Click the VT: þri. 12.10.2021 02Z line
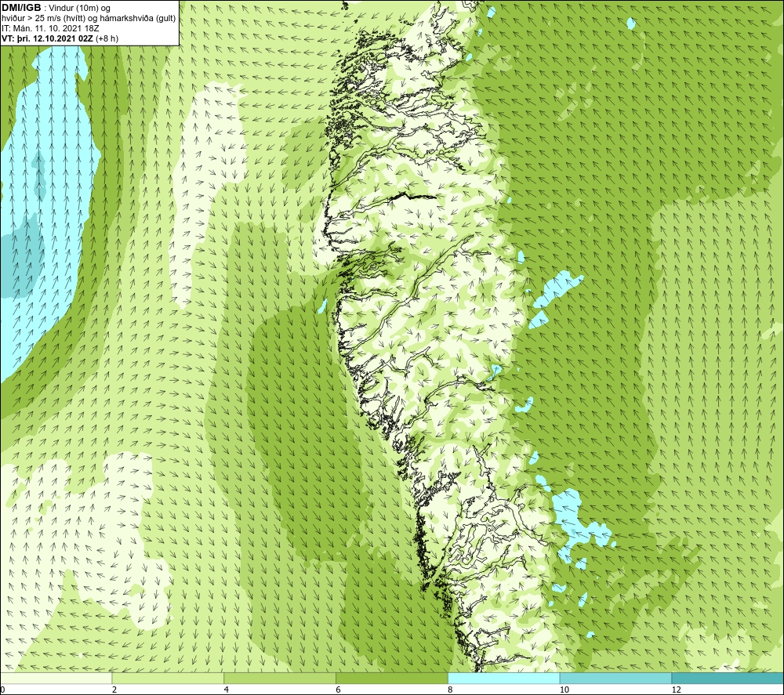Viewport: 784px width, 695px height. (x=60, y=38)
